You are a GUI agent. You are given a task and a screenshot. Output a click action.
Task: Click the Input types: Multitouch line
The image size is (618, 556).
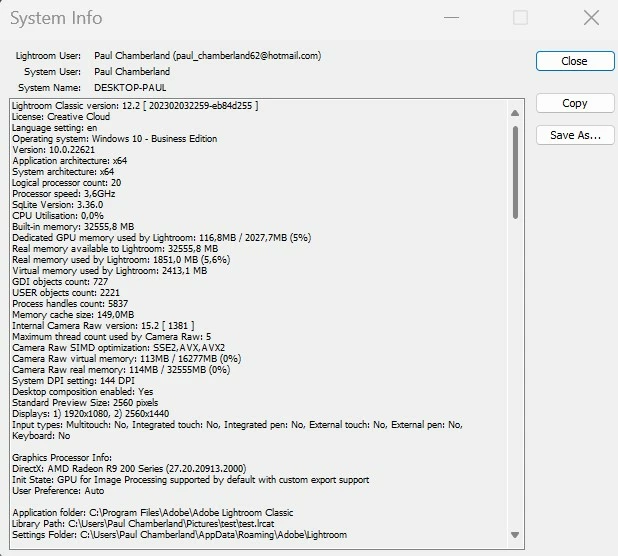coord(237,425)
